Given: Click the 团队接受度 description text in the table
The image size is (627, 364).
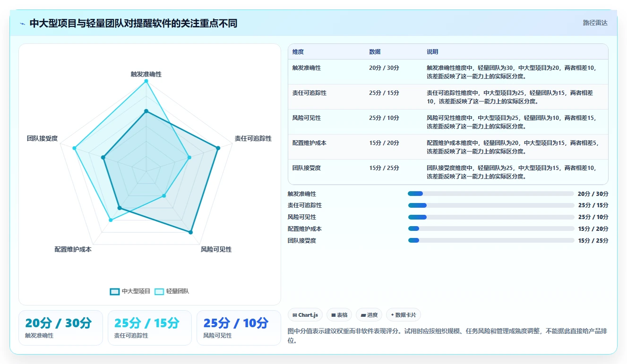Looking at the screenshot, I should pyautogui.click(x=513, y=172).
